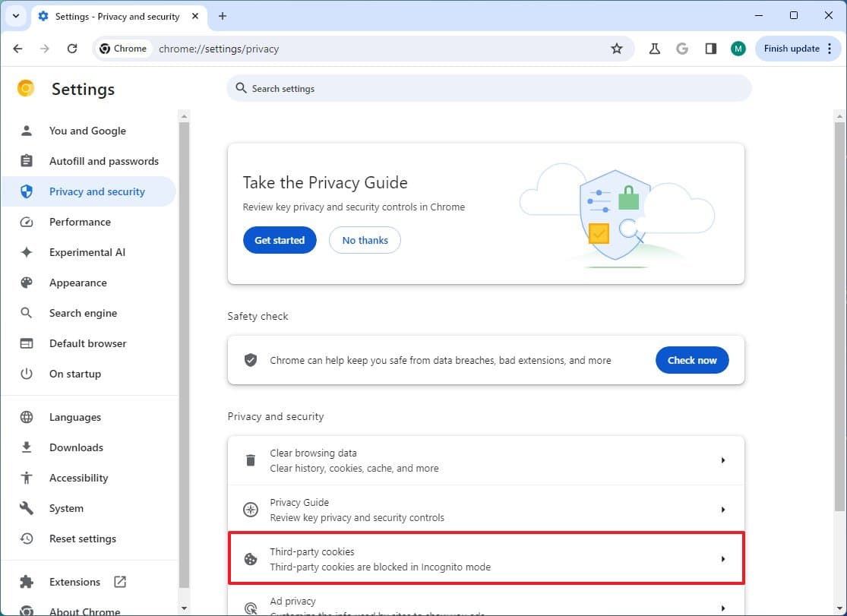Open the tab search dropdown arrow
Viewport: 847px width, 616px height.
[15, 16]
